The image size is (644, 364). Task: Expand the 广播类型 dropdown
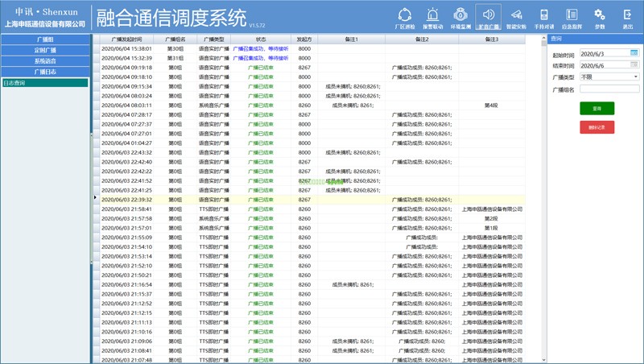(x=635, y=77)
